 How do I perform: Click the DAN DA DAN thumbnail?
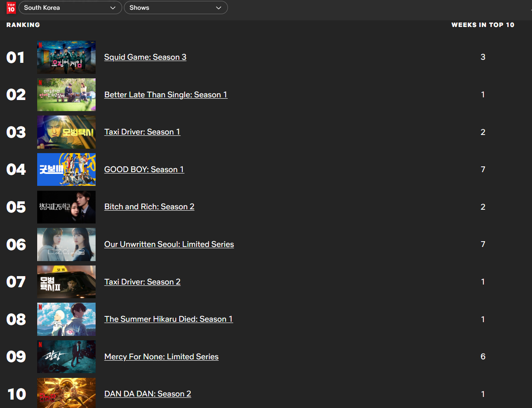tap(66, 393)
